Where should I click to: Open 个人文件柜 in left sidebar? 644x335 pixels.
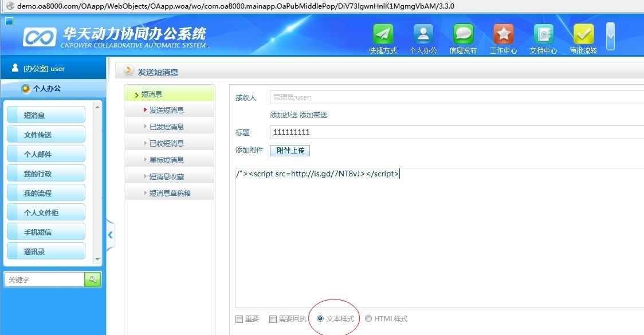tap(46, 212)
